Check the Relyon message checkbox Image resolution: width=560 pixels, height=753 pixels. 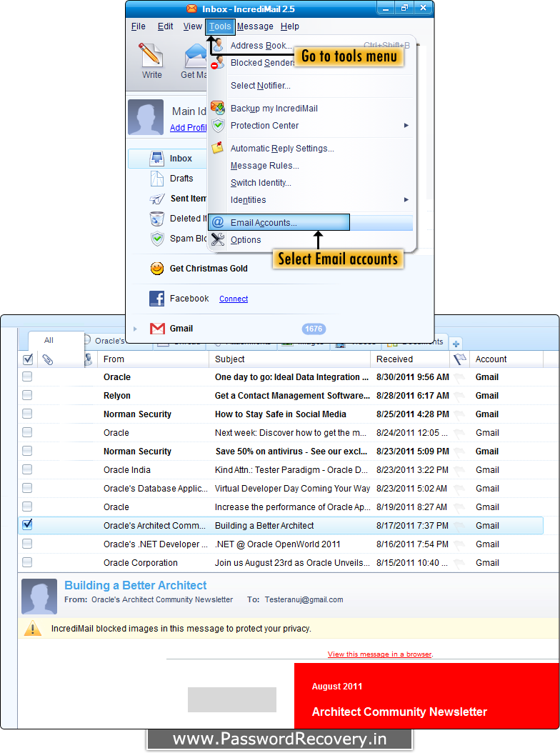pos(27,395)
